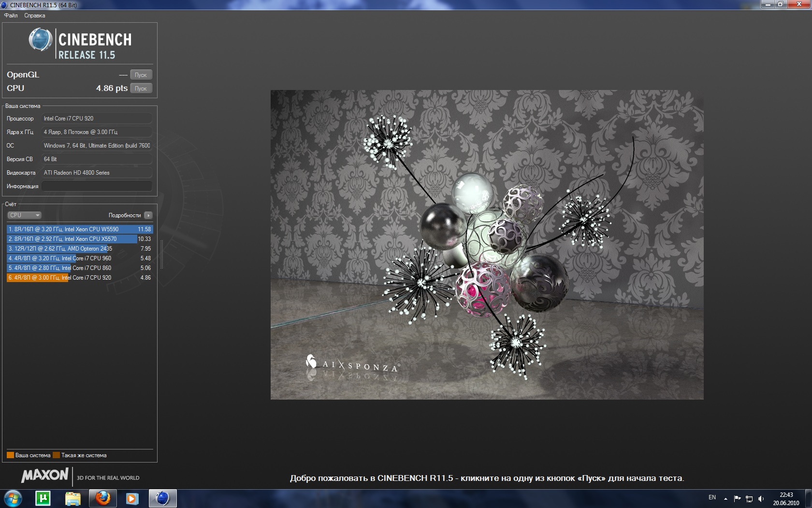
Task: Click the Версия CB 64 Bit field
Action: [x=97, y=159]
